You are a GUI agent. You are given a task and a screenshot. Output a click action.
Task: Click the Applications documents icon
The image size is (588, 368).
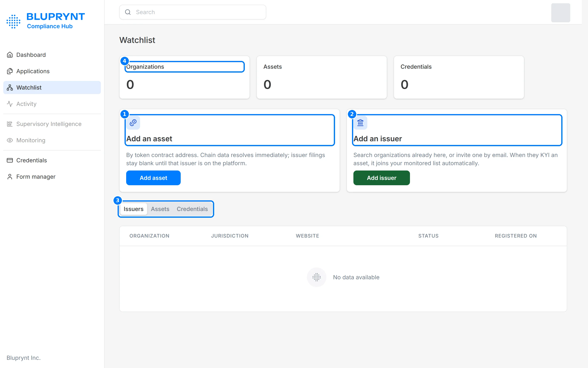[x=10, y=71]
